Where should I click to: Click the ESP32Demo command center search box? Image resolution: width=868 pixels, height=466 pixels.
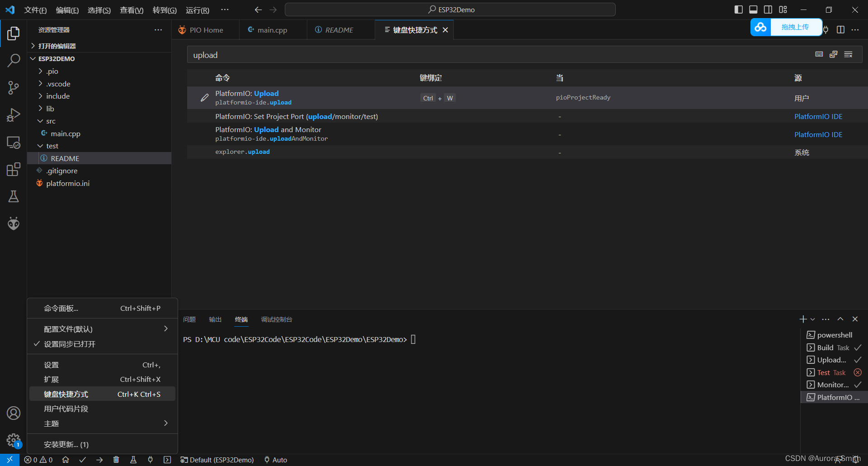click(450, 10)
